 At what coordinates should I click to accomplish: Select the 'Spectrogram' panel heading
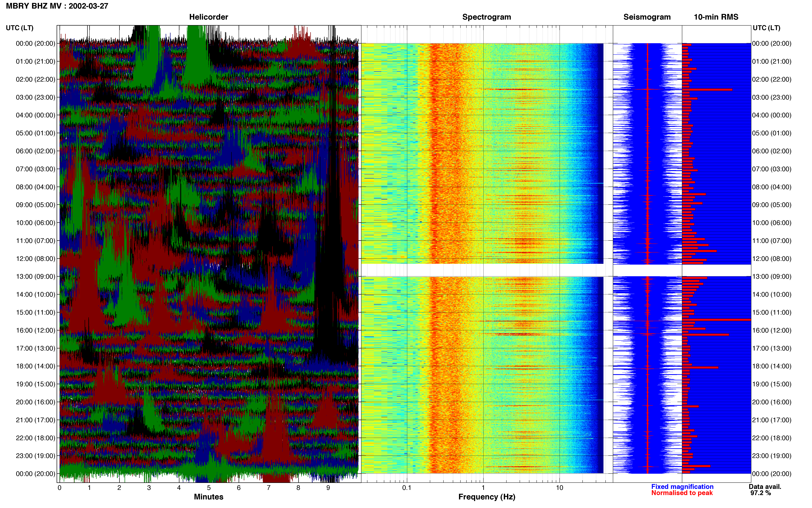click(x=487, y=17)
